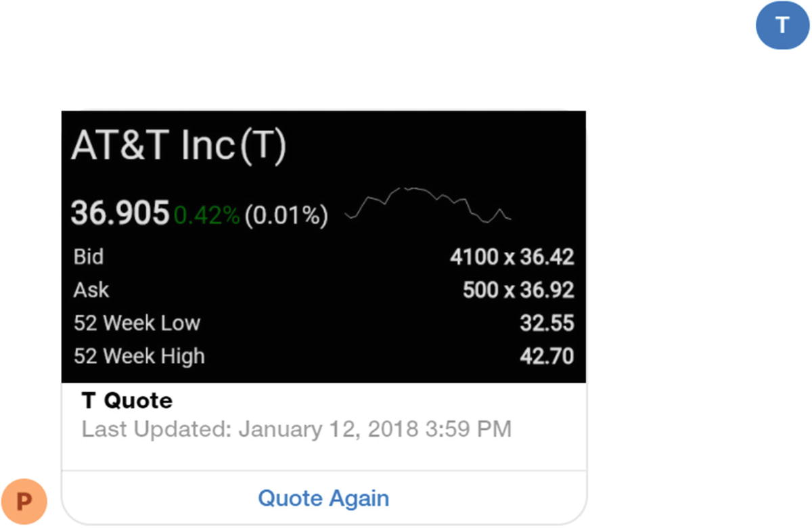Select the 4100 x 36.42 bid value
This screenshot has height=528, width=812.
coord(512,257)
